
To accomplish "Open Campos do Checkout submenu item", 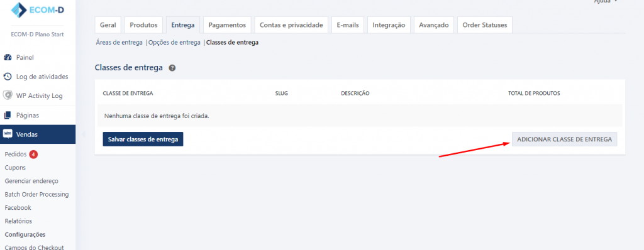I will [34, 247].
